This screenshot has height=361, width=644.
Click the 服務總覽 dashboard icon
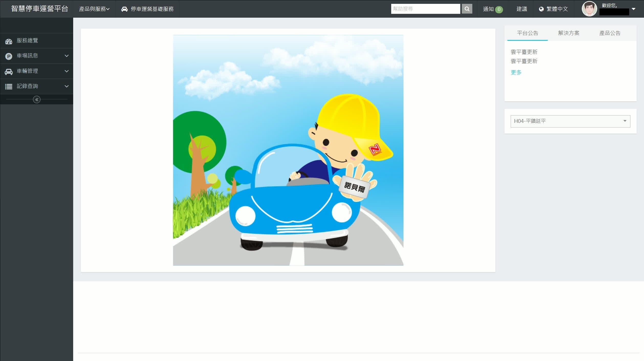point(9,41)
